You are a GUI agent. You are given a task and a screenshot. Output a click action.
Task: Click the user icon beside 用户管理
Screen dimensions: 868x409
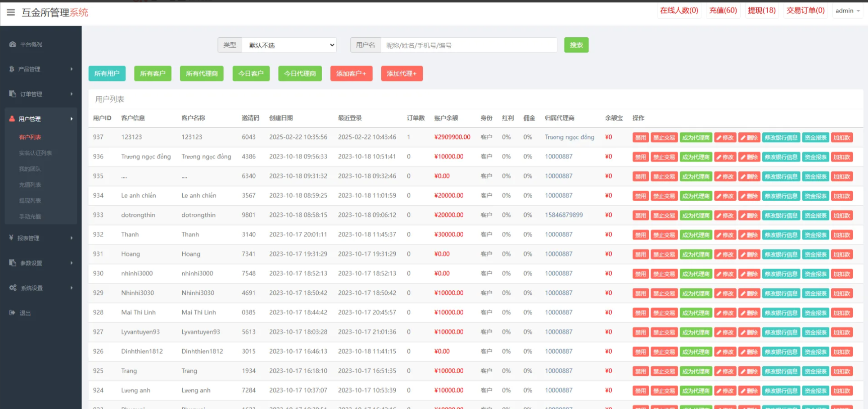click(12, 119)
